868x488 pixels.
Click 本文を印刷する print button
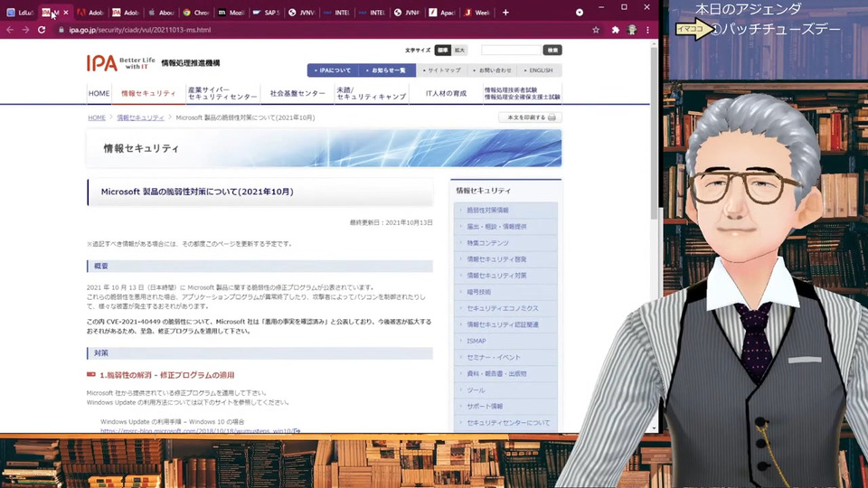coord(531,117)
